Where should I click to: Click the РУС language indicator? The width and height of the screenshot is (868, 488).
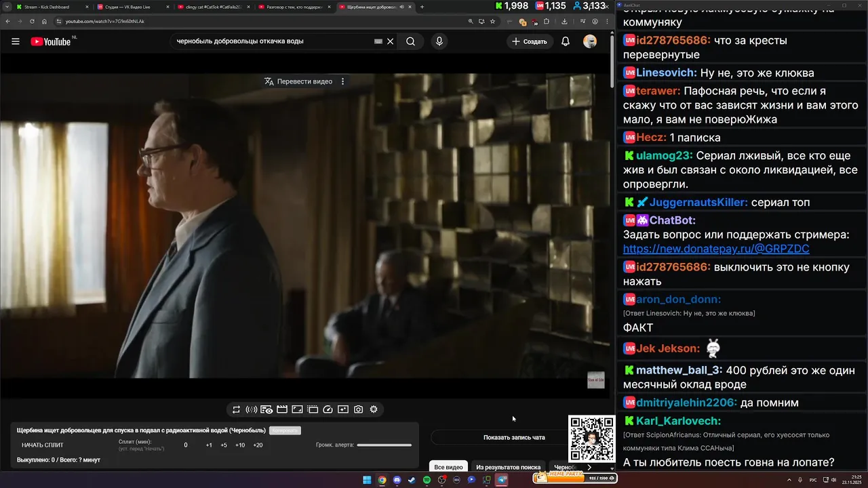click(813, 480)
